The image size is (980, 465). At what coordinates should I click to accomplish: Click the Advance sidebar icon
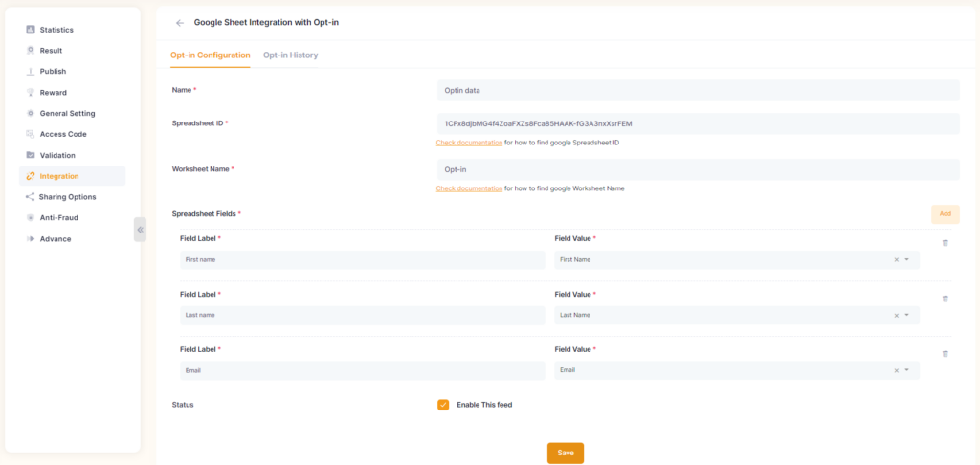pyautogui.click(x=30, y=239)
